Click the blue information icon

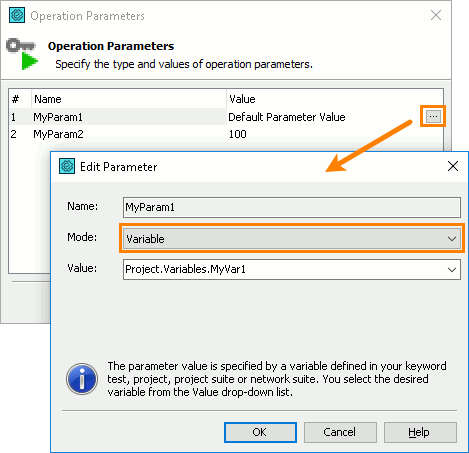click(x=82, y=379)
